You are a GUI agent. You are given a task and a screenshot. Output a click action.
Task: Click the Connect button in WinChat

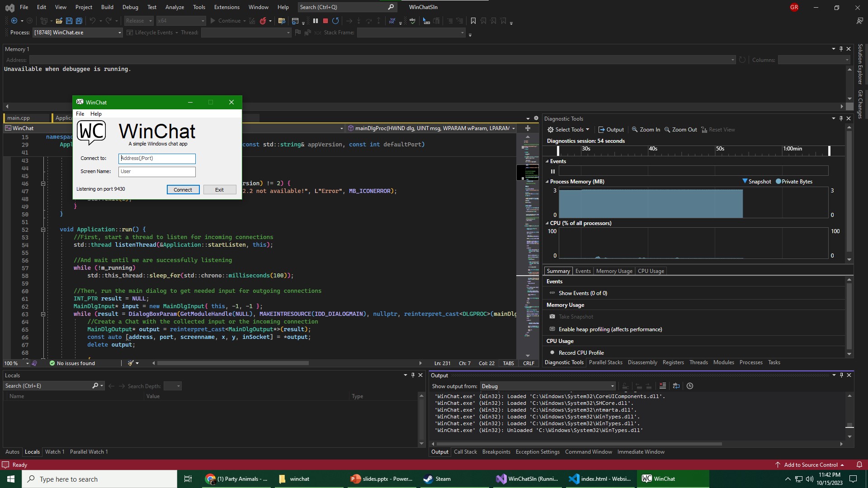point(183,190)
